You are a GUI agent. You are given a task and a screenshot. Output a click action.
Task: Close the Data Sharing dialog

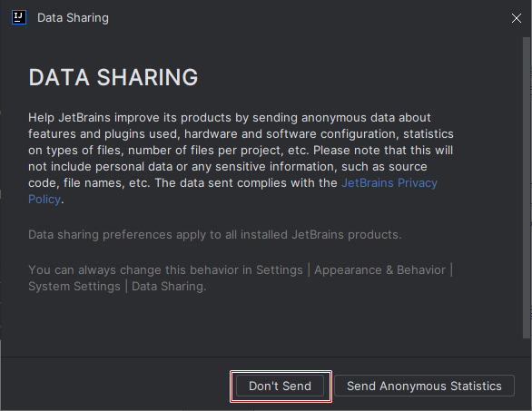tap(516, 18)
